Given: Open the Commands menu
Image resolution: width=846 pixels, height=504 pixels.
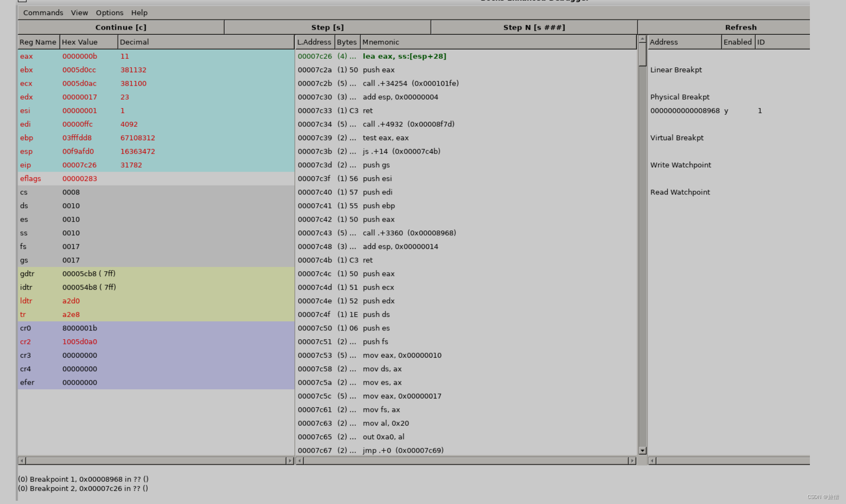Looking at the screenshot, I should click(43, 12).
